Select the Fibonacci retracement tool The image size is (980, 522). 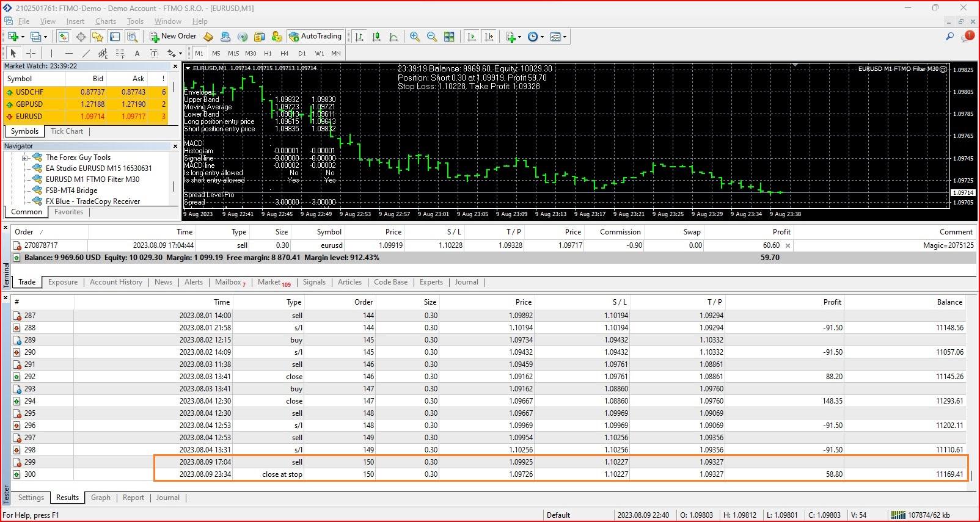pyautogui.click(x=120, y=53)
